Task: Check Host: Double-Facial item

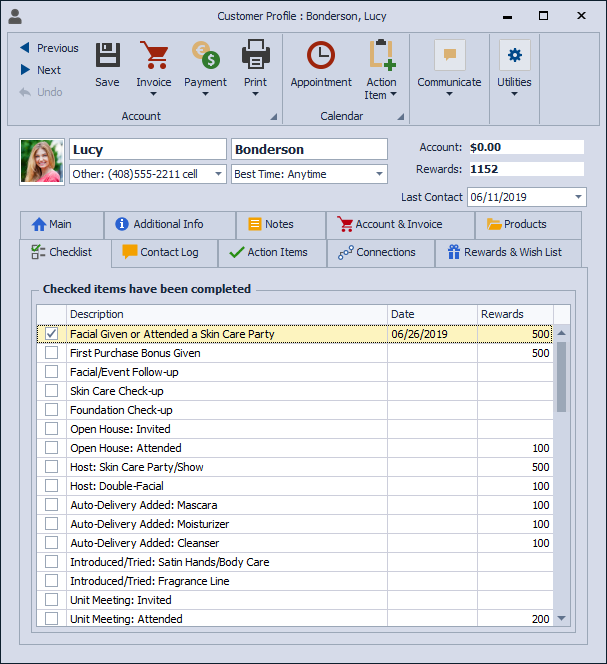Action: point(52,486)
